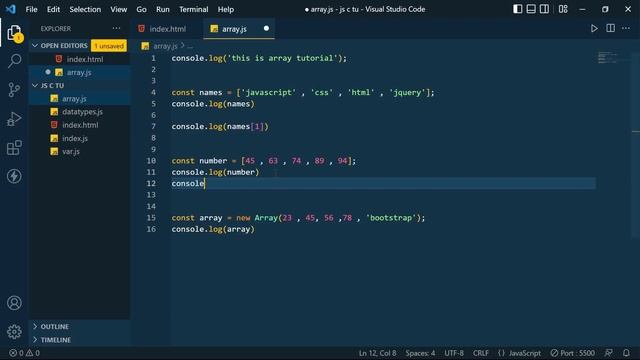Switch to the index.html editor tab
Viewport: 640px width, 360px height.
point(167,29)
